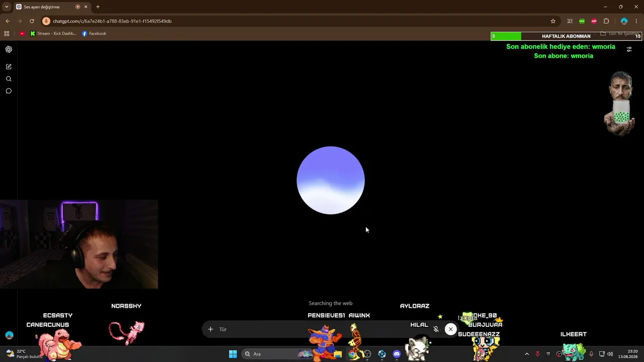The image size is (644, 362).
Task: Open the green extension icon in the toolbar
Action: click(x=582, y=21)
